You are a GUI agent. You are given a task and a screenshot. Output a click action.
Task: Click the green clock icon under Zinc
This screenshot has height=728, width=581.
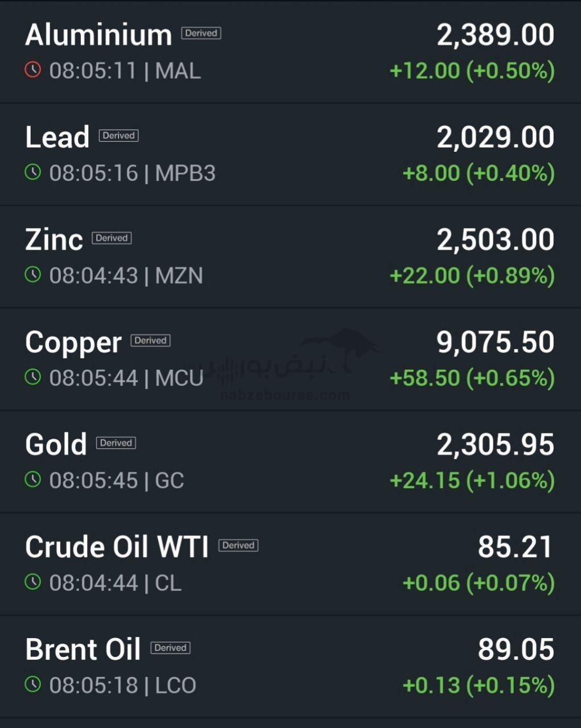(33, 274)
